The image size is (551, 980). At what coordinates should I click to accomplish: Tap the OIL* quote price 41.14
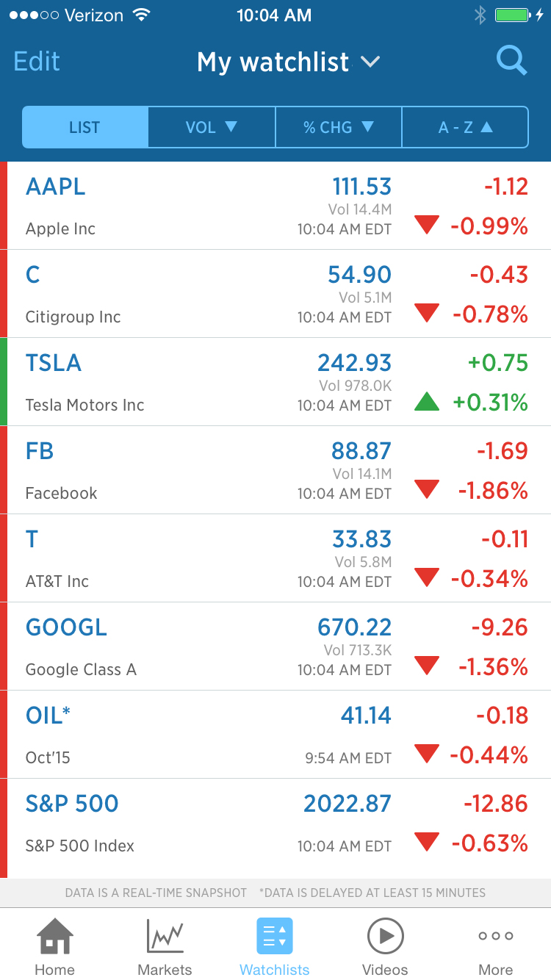pos(366,716)
